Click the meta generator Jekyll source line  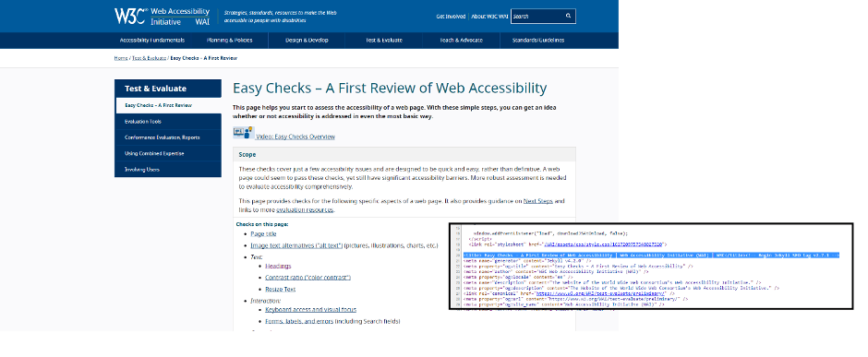coord(527,260)
